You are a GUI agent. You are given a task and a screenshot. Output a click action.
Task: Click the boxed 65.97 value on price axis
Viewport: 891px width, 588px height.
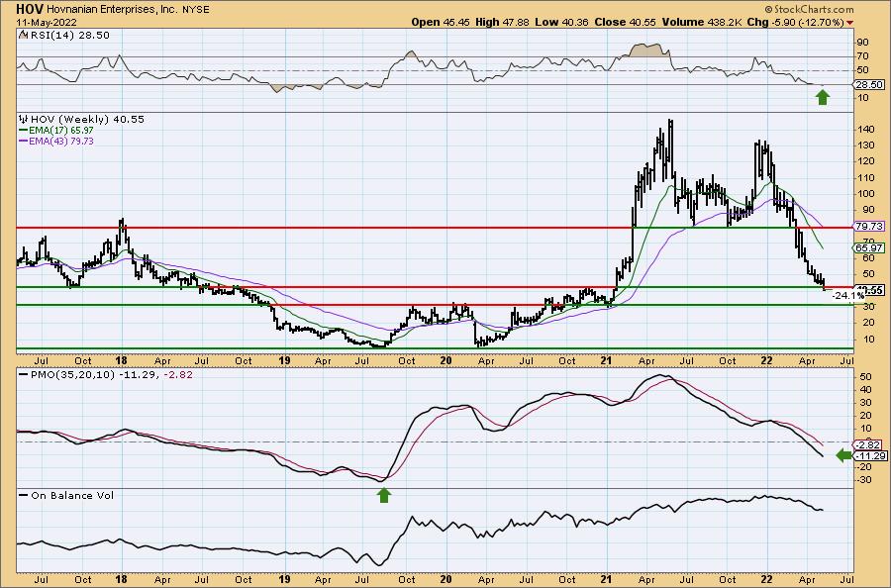pyautogui.click(x=870, y=247)
